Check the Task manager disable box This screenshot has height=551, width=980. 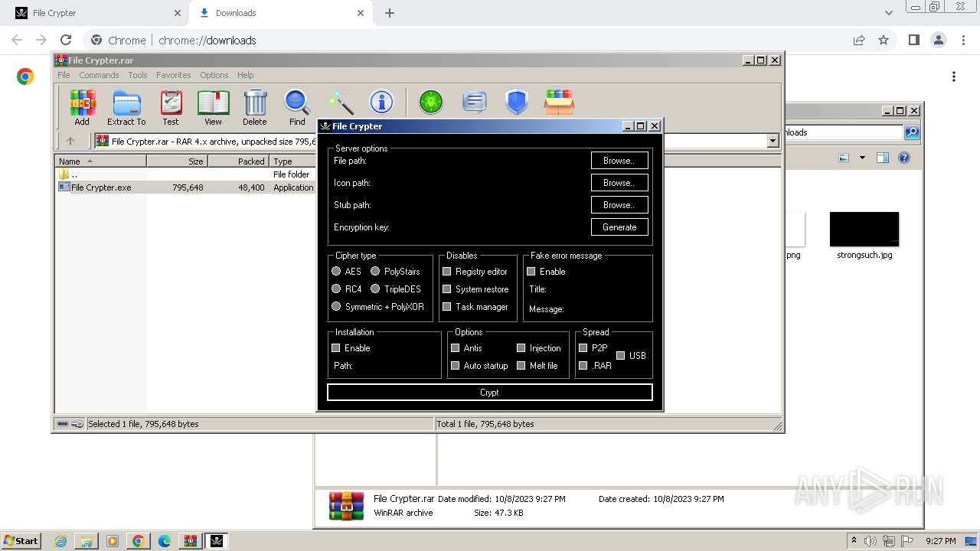(447, 306)
